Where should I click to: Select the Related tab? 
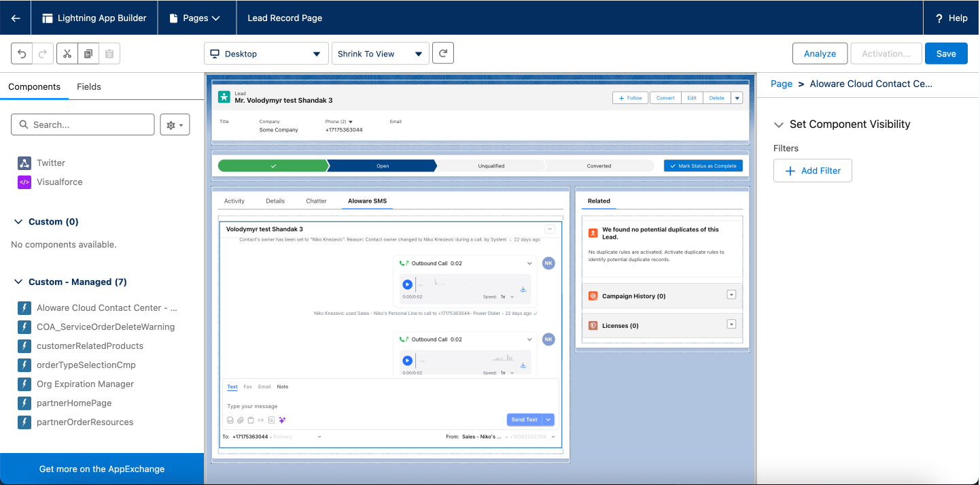tap(599, 201)
